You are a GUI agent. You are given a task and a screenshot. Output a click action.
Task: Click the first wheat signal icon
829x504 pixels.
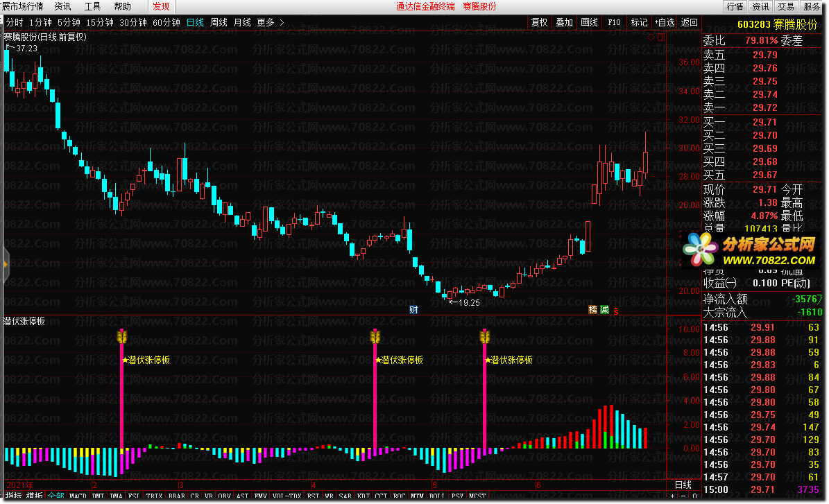[x=122, y=336]
